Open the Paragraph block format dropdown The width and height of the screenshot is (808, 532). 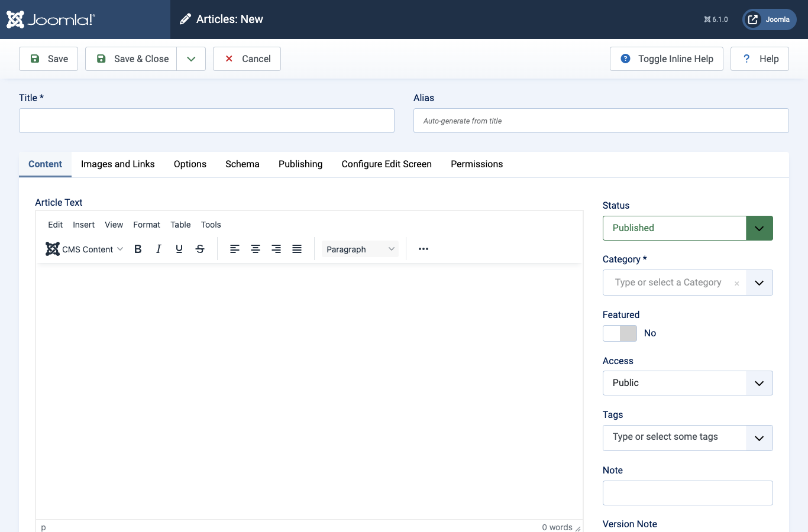(x=360, y=249)
